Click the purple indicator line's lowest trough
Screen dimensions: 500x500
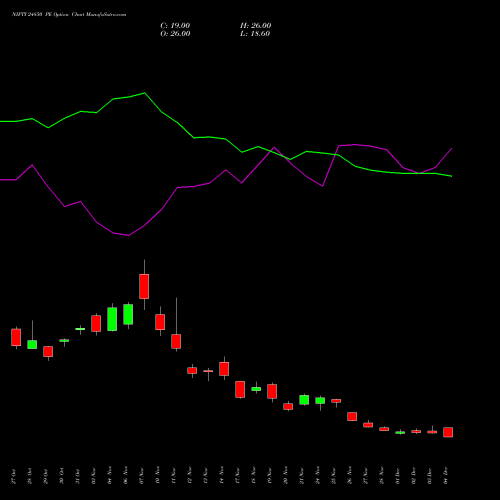128,235
